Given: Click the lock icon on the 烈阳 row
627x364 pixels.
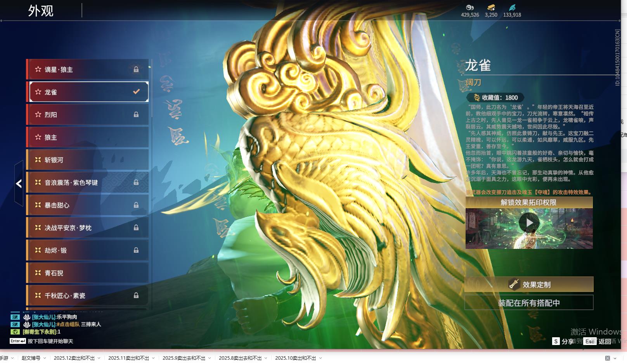Looking at the screenshot, I should [x=136, y=114].
